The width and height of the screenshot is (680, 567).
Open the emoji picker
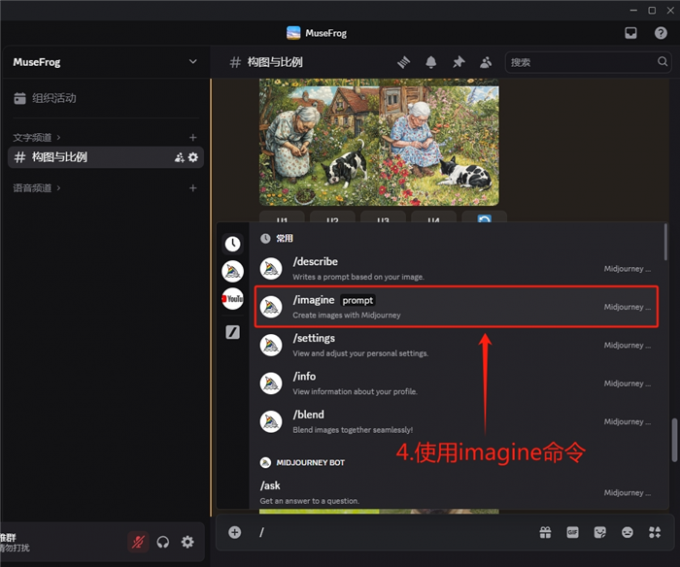627,532
